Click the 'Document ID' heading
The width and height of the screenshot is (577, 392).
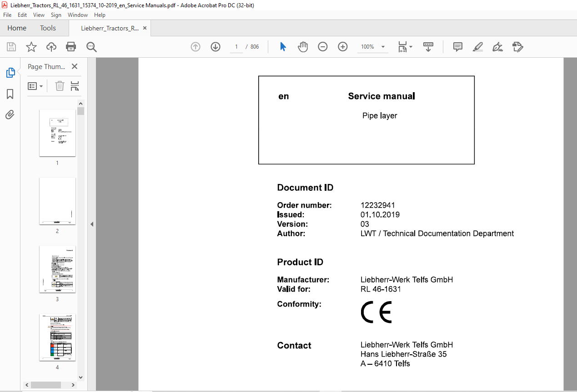coord(305,188)
